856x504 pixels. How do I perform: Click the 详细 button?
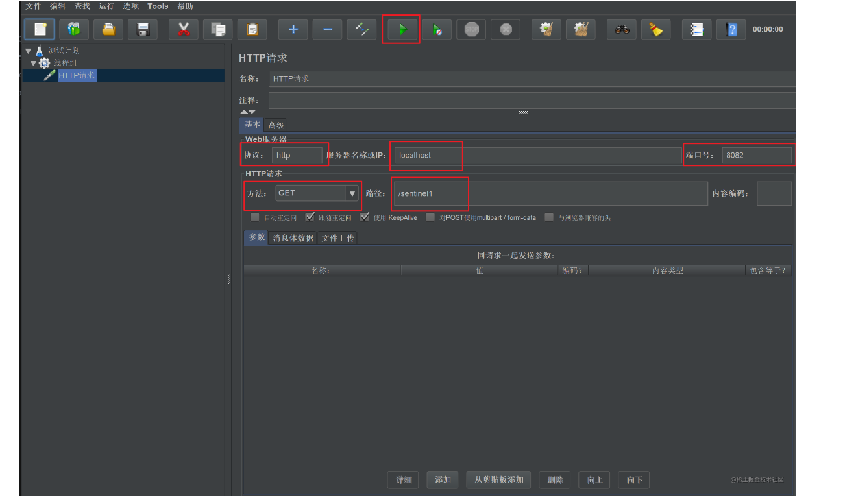pos(404,480)
